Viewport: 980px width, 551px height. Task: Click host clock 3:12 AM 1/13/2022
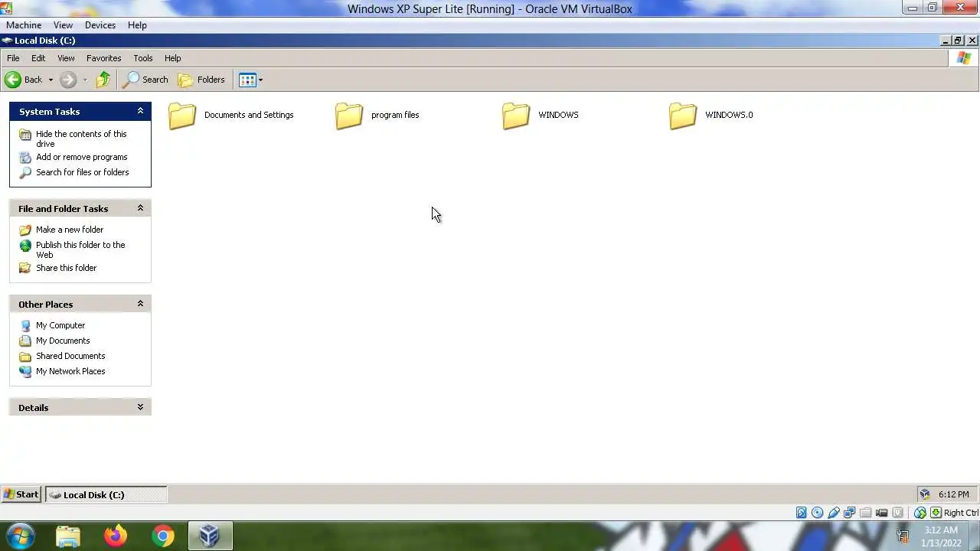940,536
